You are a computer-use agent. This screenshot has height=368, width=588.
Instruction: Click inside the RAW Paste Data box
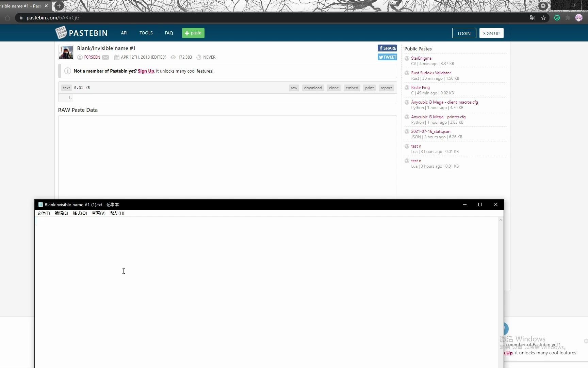(227, 157)
